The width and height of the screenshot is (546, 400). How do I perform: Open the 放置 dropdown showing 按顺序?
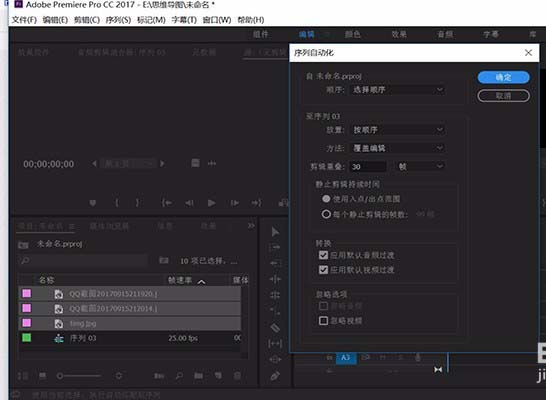coord(398,130)
